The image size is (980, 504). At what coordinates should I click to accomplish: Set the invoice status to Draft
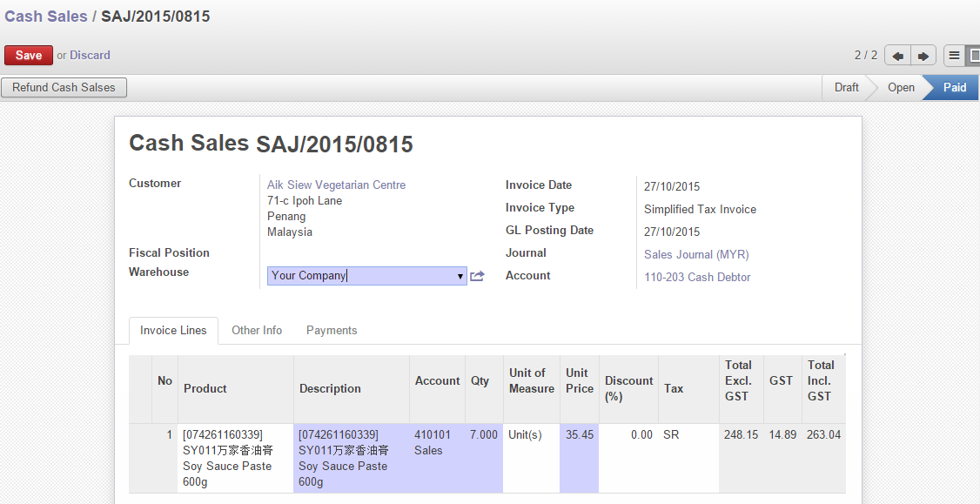pyautogui.click(x=847, y=87)
